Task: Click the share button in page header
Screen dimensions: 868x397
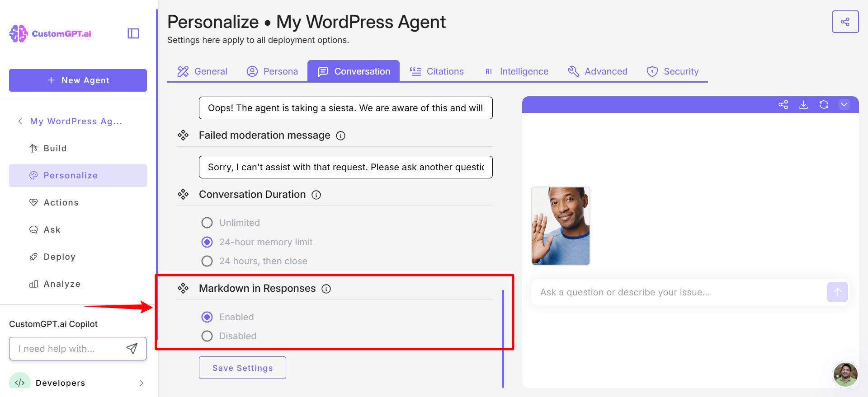Action: tap(845, 22)
